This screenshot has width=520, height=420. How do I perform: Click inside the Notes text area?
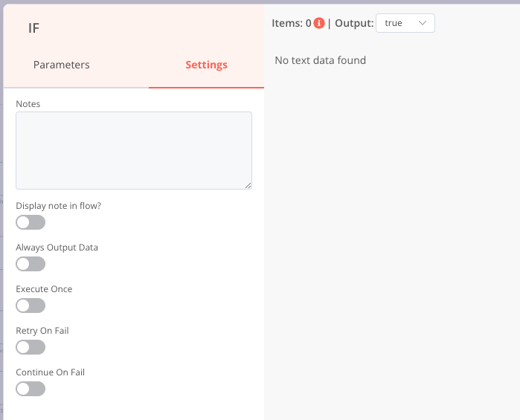pos(134,150)
